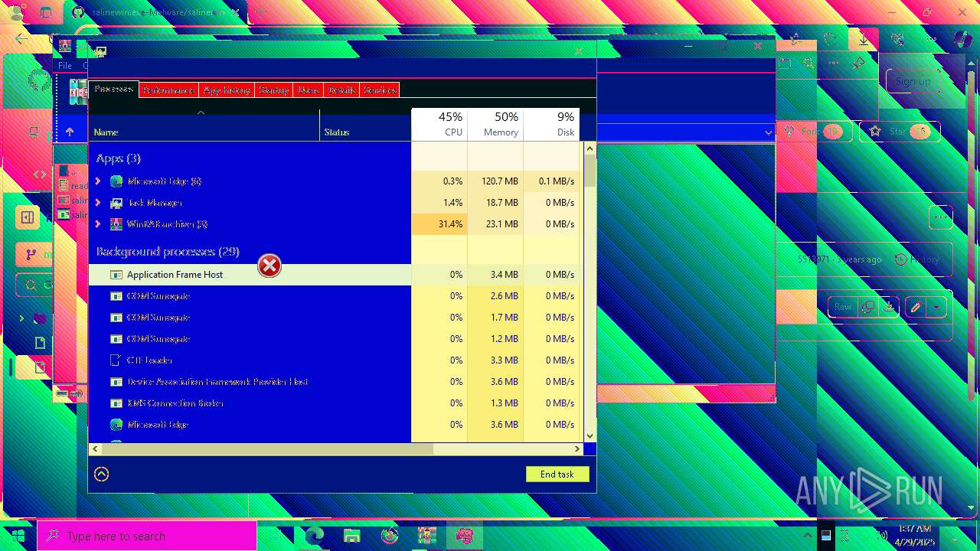Download raw file icon
The width and height of the screenshot is (980, 551).
(889, 307)
